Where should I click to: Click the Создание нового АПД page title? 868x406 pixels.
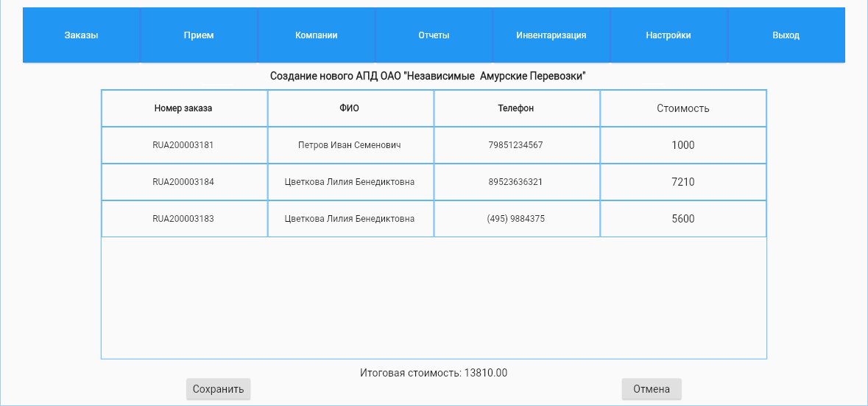tap(428, 77)
